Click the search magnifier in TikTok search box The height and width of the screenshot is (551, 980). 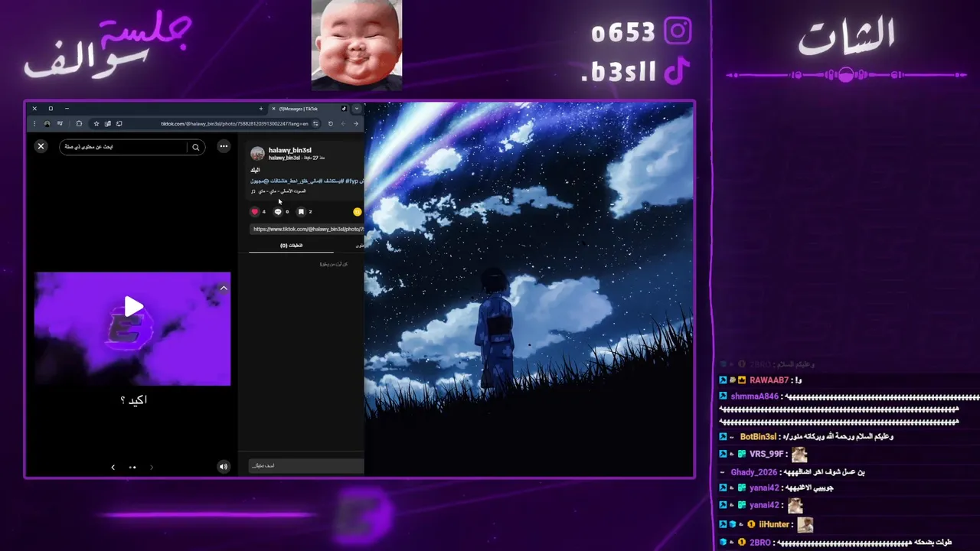196,147
